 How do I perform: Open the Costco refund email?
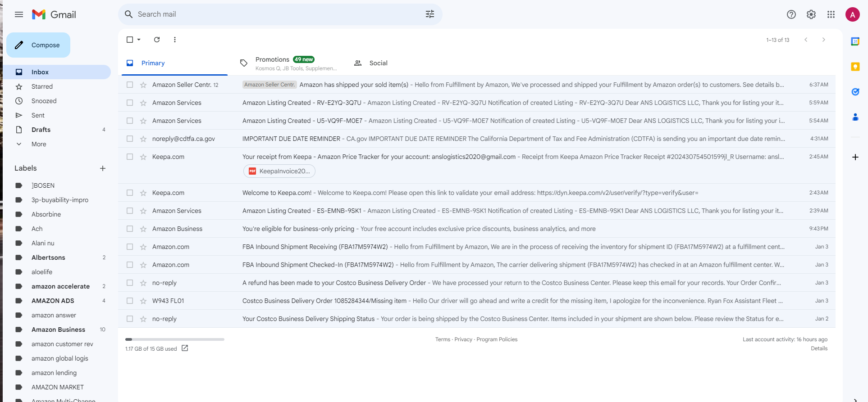pyautogui.click(x=477, y=283)
